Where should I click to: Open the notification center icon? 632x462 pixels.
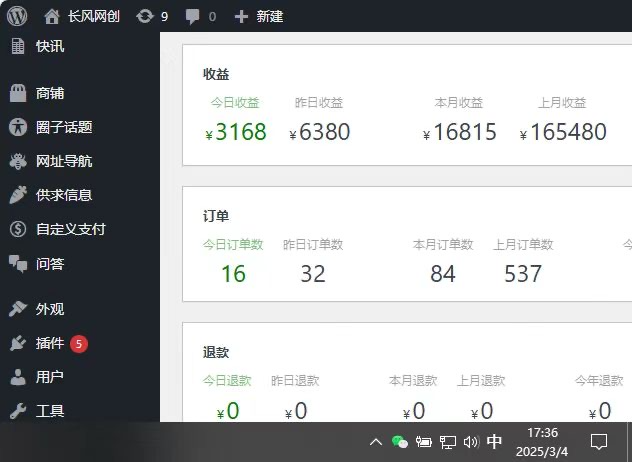[x=599, y=442]
